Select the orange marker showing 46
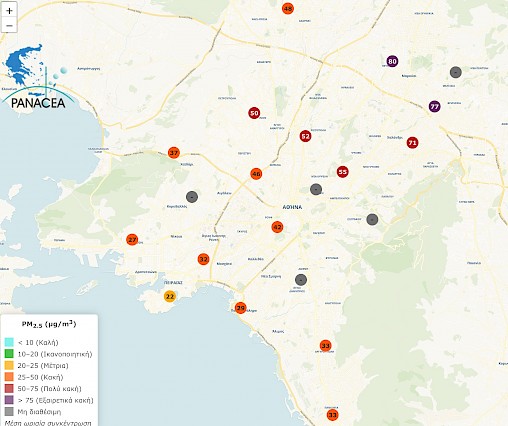The height and width of the screenshot is (426, 508). click(256, 174)
